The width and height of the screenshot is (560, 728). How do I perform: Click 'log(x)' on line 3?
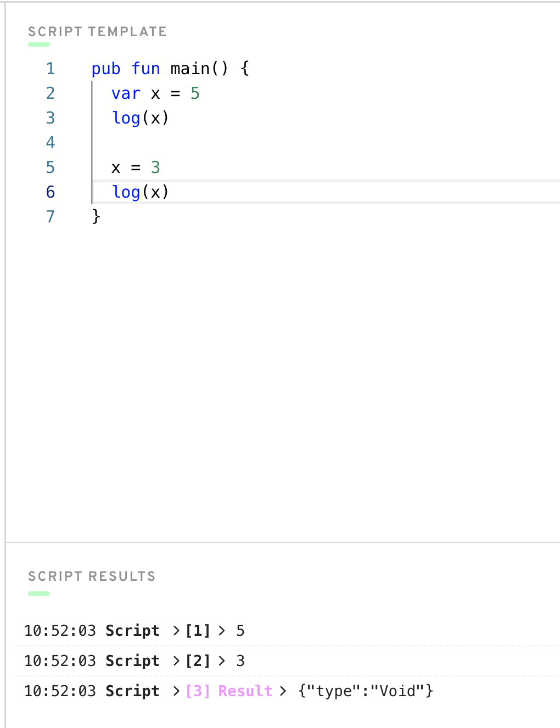pos(140,118)
